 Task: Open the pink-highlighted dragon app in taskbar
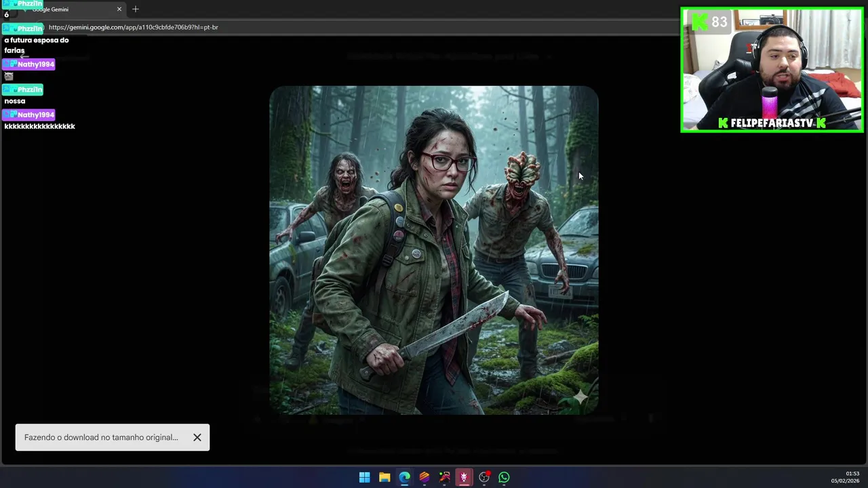(464, 477)
